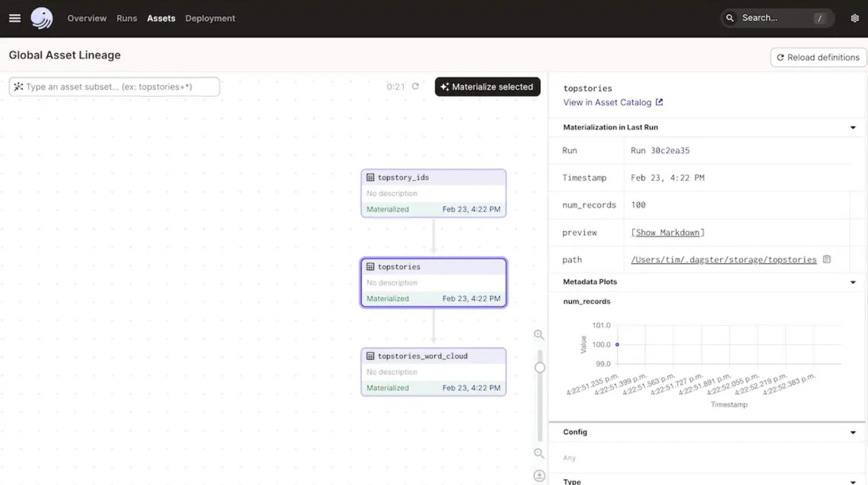Expand the Type section
This screenshot has height=485, width=868.
click(853, 482)
